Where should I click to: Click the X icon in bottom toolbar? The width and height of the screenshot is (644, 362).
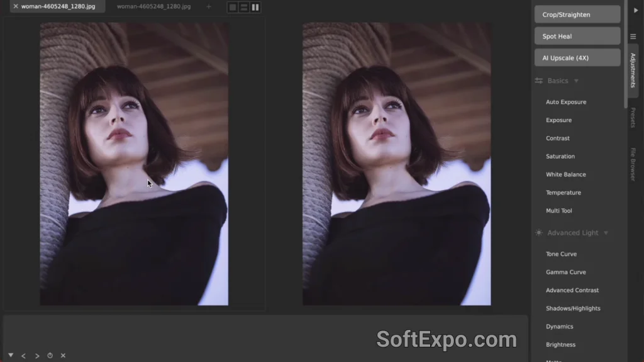[63, 356]
